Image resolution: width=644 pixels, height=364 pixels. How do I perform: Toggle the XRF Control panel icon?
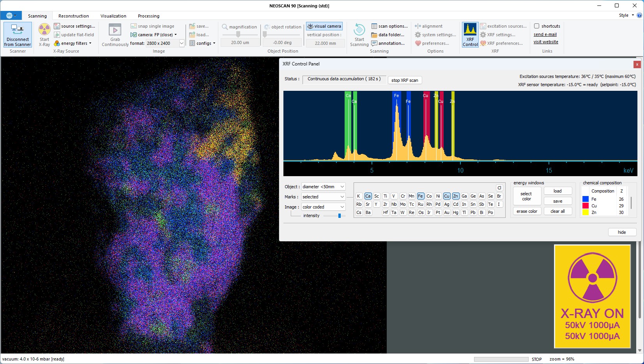pos(470,34)
